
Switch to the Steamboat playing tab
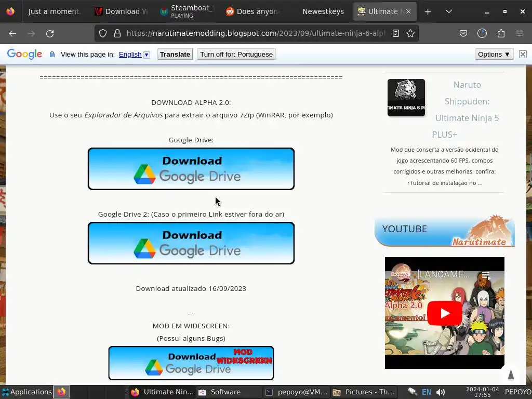[x=187, y=11]
